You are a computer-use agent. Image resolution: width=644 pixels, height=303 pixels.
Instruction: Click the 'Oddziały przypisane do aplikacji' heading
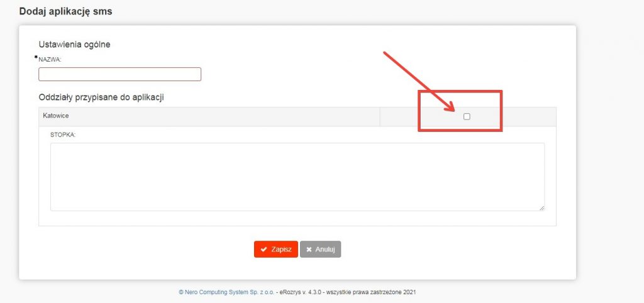(101, 97)
